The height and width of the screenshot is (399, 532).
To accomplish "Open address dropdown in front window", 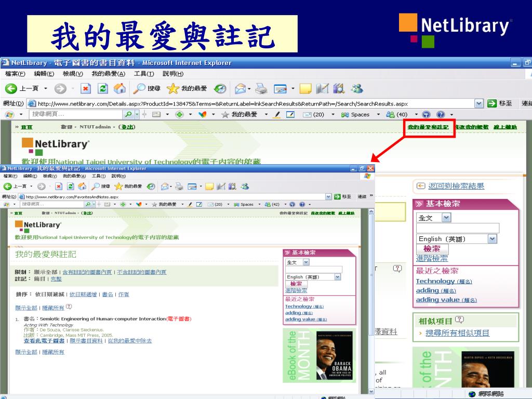I will (x=328, y=196).
